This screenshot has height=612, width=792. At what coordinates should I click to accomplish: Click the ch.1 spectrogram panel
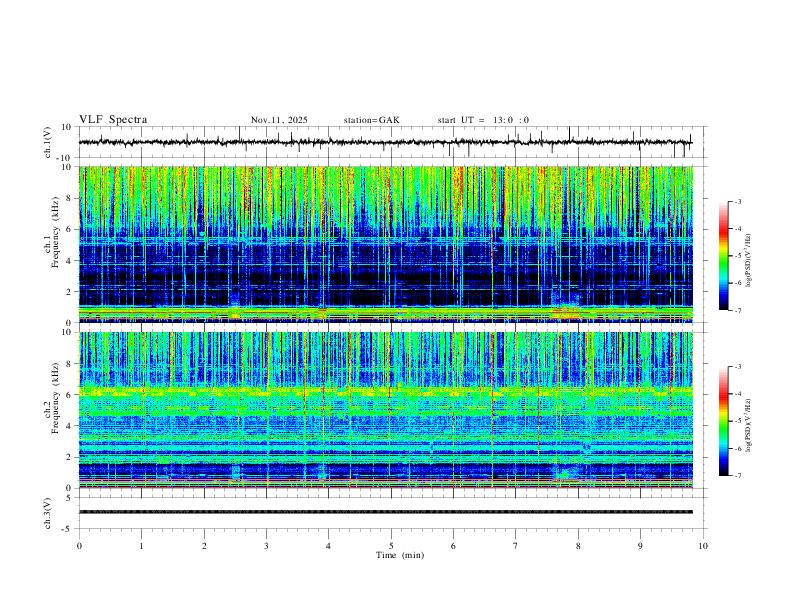click(385, 244)
